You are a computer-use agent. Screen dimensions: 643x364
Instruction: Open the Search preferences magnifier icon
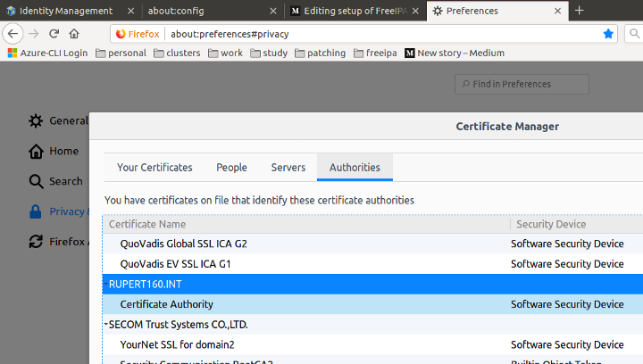36,181
